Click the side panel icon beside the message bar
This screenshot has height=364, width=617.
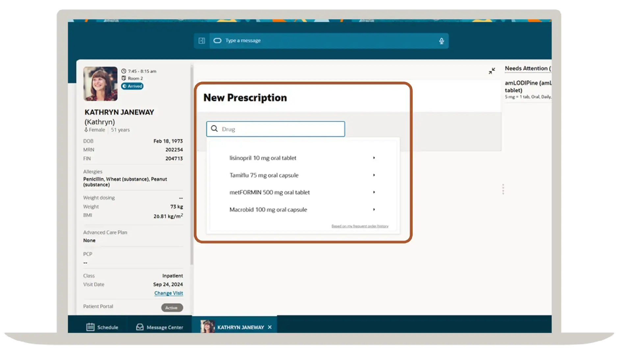tap(202, 40)
